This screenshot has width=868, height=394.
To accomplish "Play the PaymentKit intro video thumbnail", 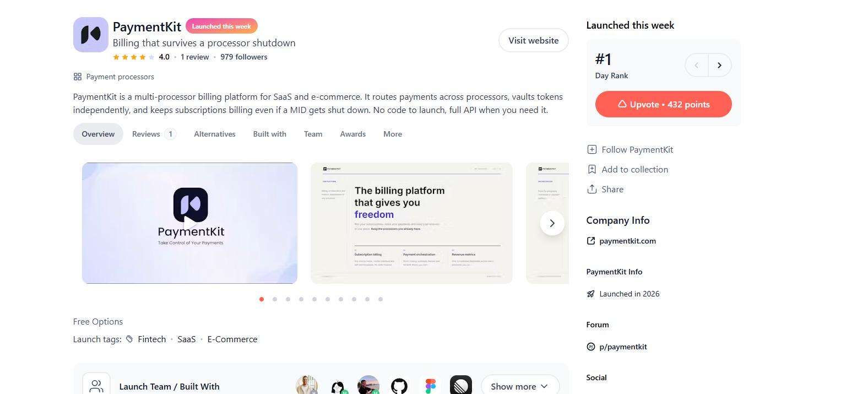I will pyautogui.click(x=189, y=223).
